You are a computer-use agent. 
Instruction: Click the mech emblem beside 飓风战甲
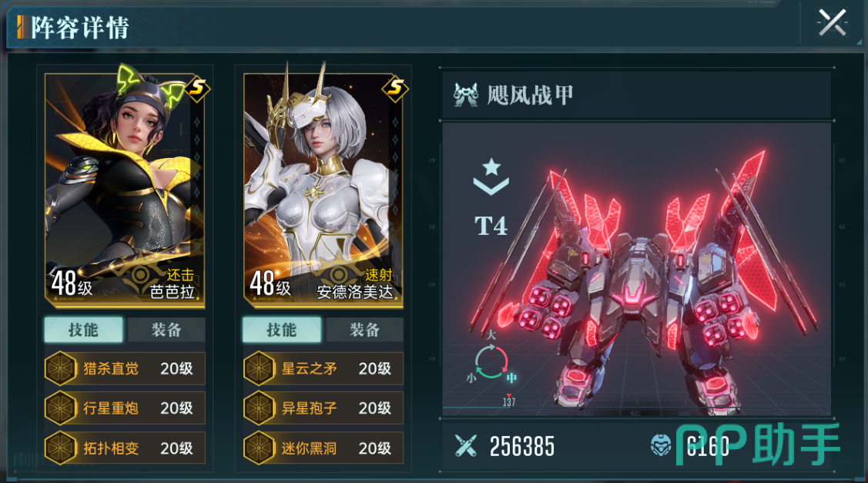click(x=465, y=95)
